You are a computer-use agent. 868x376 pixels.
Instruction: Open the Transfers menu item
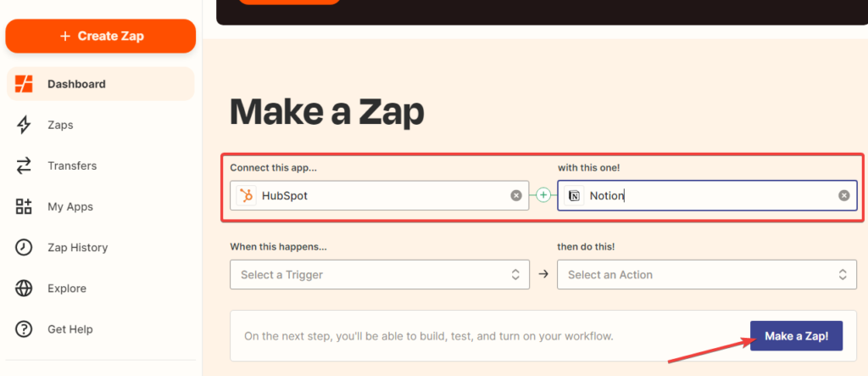point(72,166)
